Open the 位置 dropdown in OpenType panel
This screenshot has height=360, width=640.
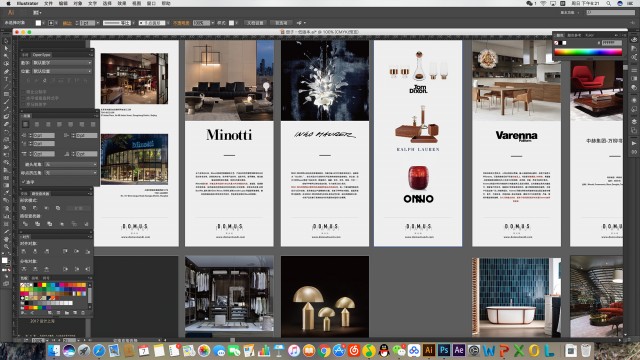(x=62, y=71)
